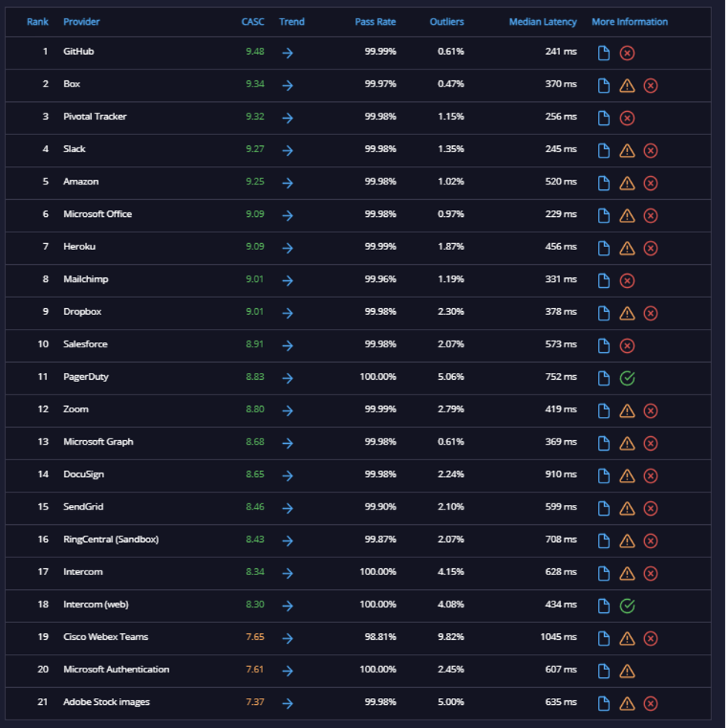
Task: Sort table by CASC column header
Action: point(253,22)
